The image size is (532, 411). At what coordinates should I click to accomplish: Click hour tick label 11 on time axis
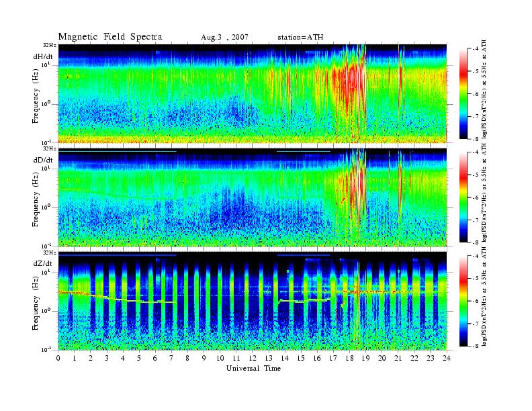pyautogui.click(x=236, y=358)
